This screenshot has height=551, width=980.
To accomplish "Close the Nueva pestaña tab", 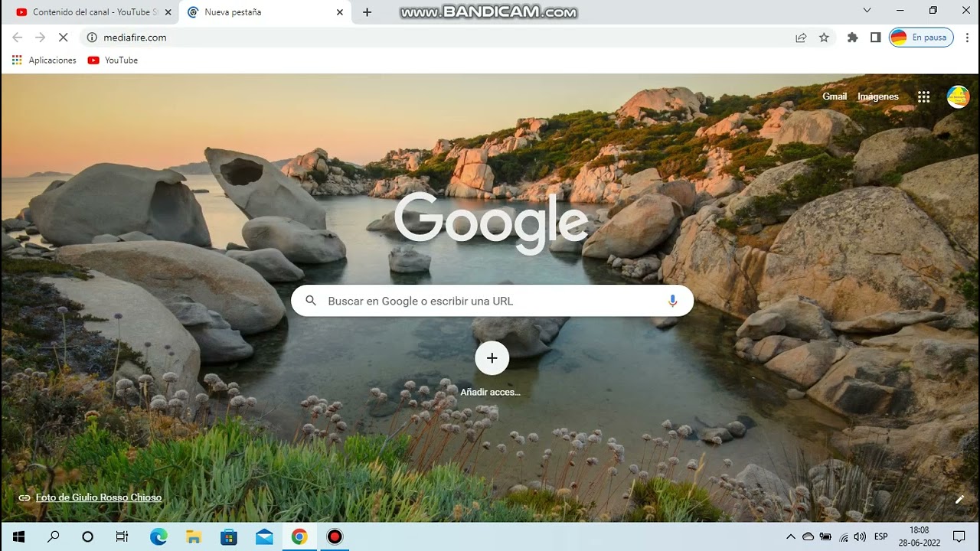I will pyautogui.click(x=339, y=12).
